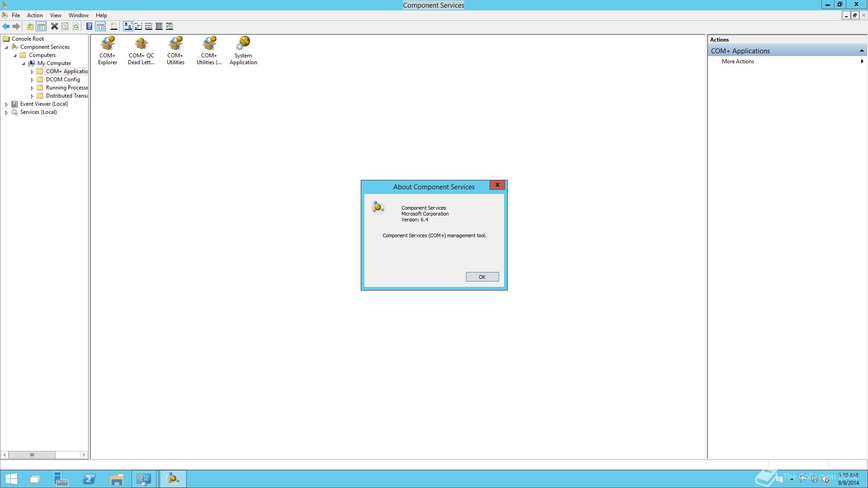
Task: Select the My Computer tree label
Action: pyautogui.click(x=54, y=63)
